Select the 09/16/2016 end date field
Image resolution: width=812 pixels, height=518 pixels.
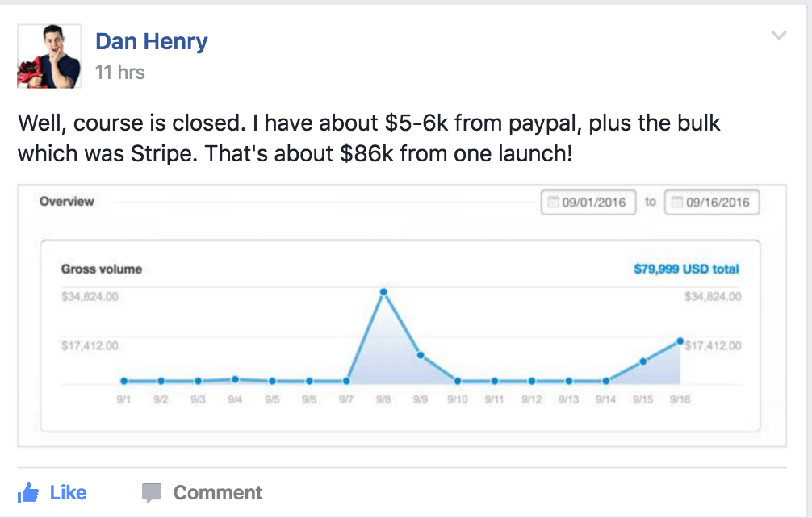711,202
